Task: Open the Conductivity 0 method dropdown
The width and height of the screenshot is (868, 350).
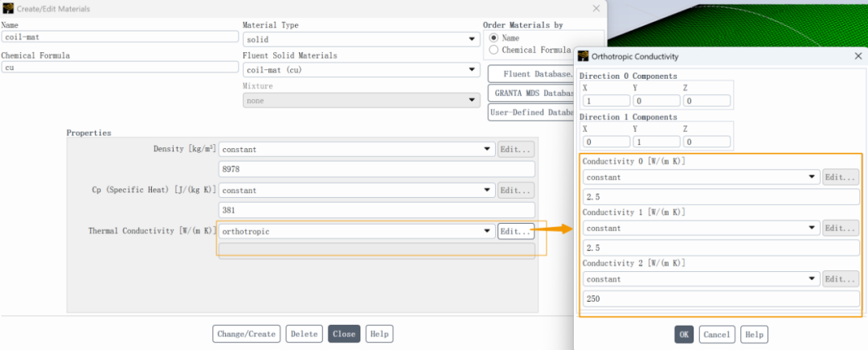Action: (701, 177)
